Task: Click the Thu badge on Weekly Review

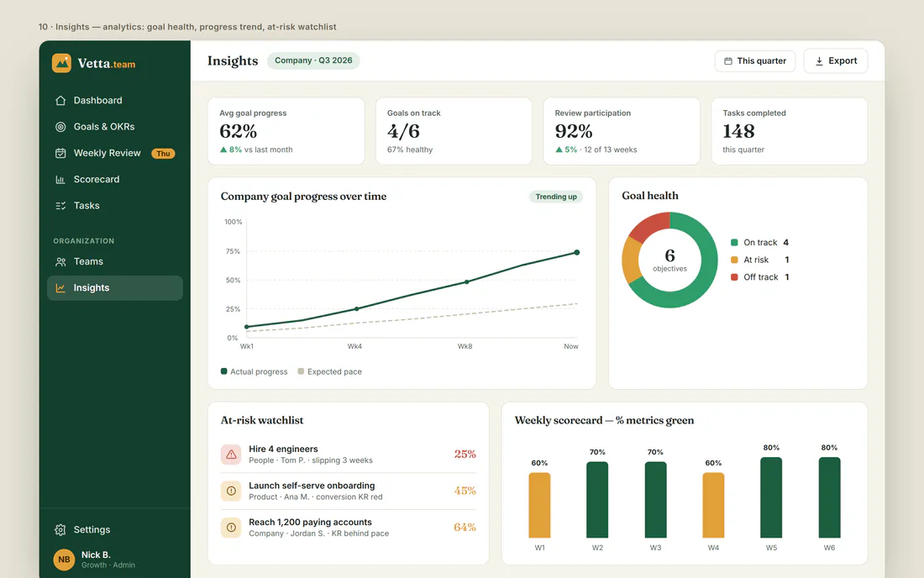Action: tap(163, 154)
